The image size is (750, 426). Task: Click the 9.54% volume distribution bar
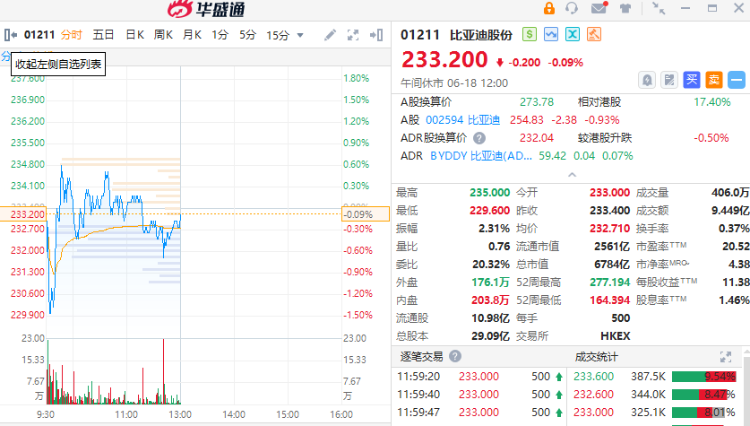(703, 377)
